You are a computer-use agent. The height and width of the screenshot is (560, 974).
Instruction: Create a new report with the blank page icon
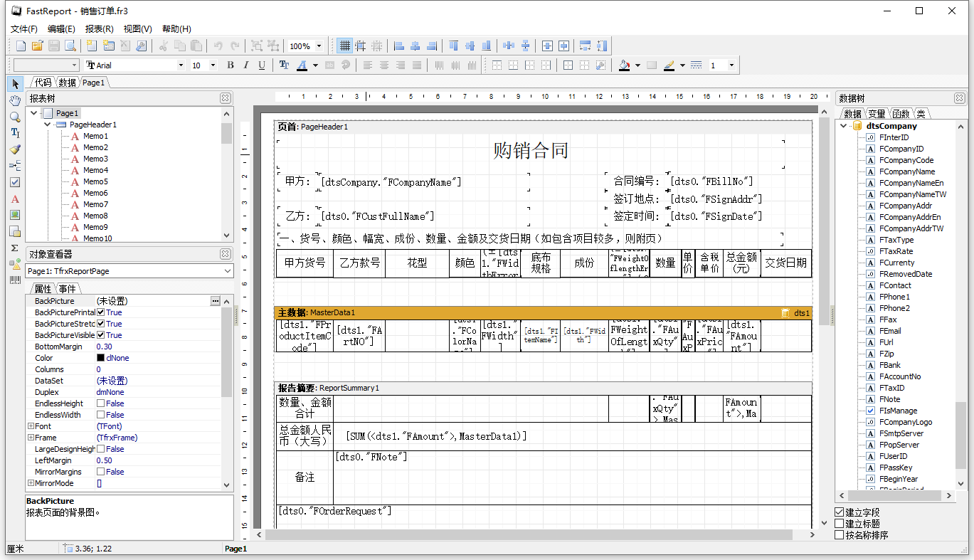(x=21, y=46)
